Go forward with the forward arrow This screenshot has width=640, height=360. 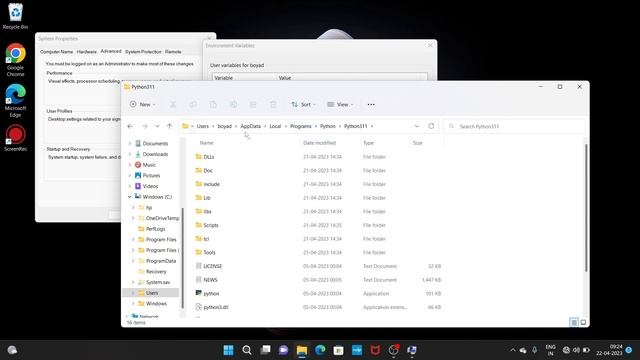point(144,127)
